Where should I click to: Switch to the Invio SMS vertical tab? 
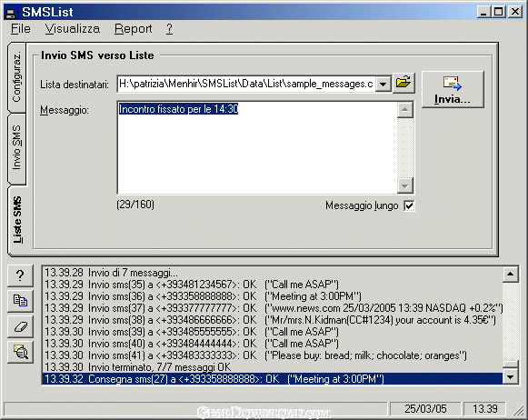(16, 148)
